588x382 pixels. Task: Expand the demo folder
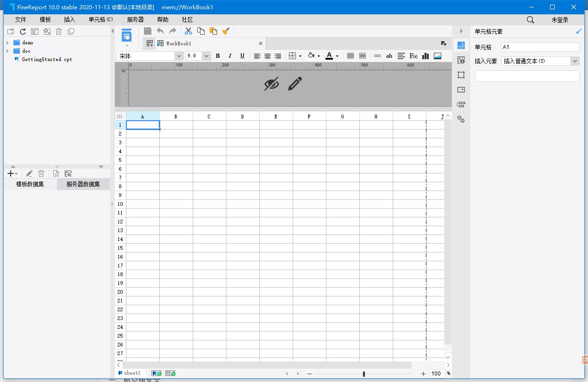click(7, 43)
